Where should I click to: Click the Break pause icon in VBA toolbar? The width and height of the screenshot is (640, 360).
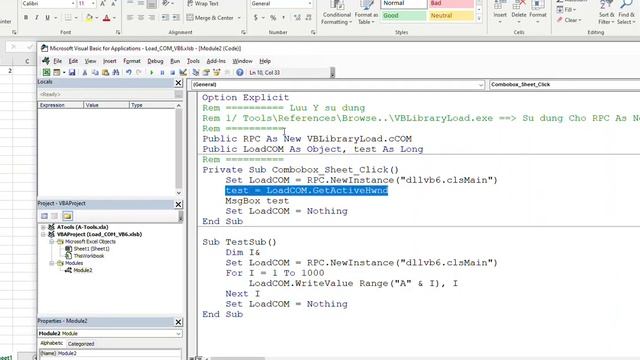coord(162,73)
